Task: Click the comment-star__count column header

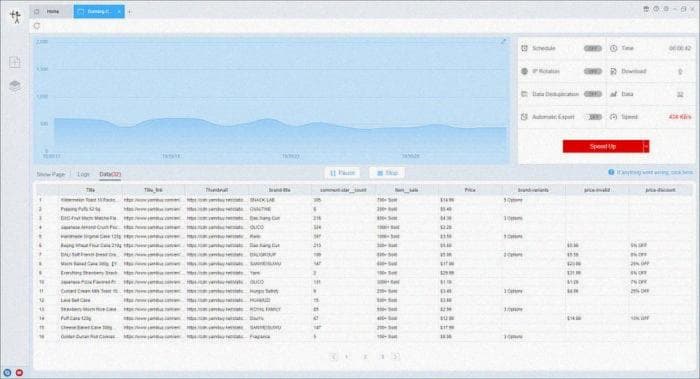Action: (x=343, y=190)
